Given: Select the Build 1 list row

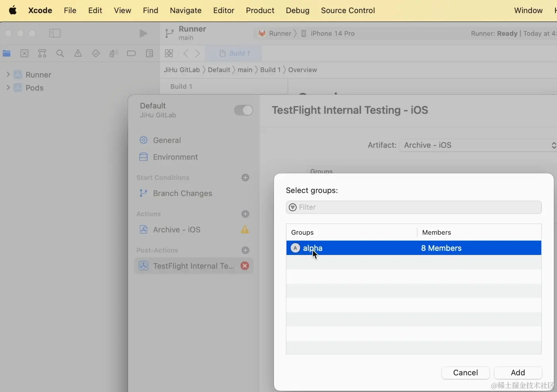Looking at the screenshot, I should pyautogui.click(x=224, y=86).
